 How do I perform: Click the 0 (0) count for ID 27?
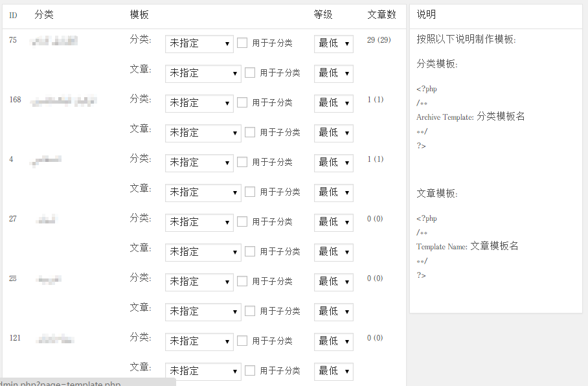coord(375,219)
